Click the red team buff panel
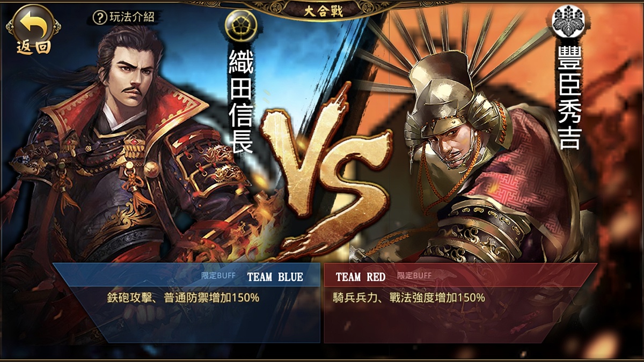The height and width of the screenshot is (362, 644). (460, 302)
